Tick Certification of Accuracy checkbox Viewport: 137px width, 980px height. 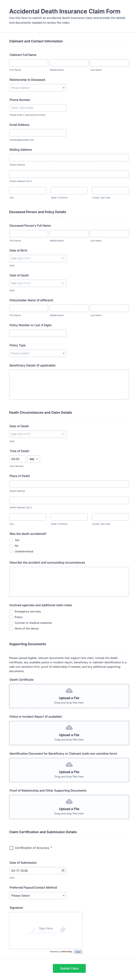coord(11,848)
